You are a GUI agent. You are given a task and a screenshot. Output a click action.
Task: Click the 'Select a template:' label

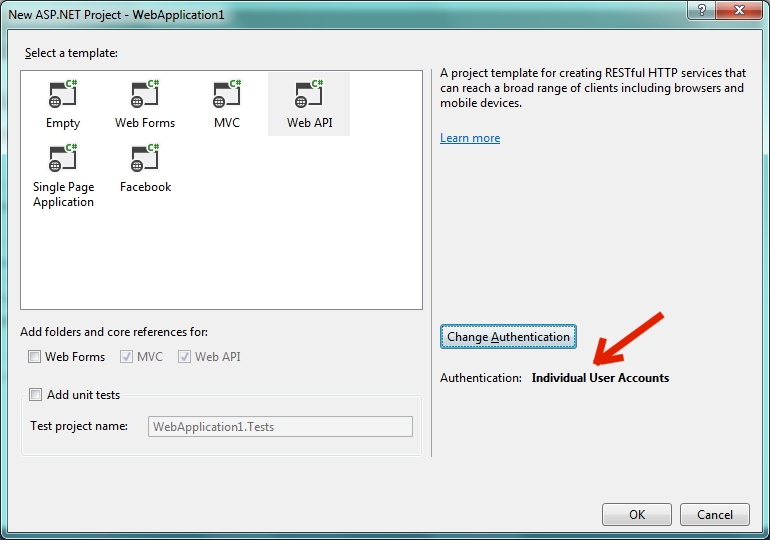tap(71, 53)
